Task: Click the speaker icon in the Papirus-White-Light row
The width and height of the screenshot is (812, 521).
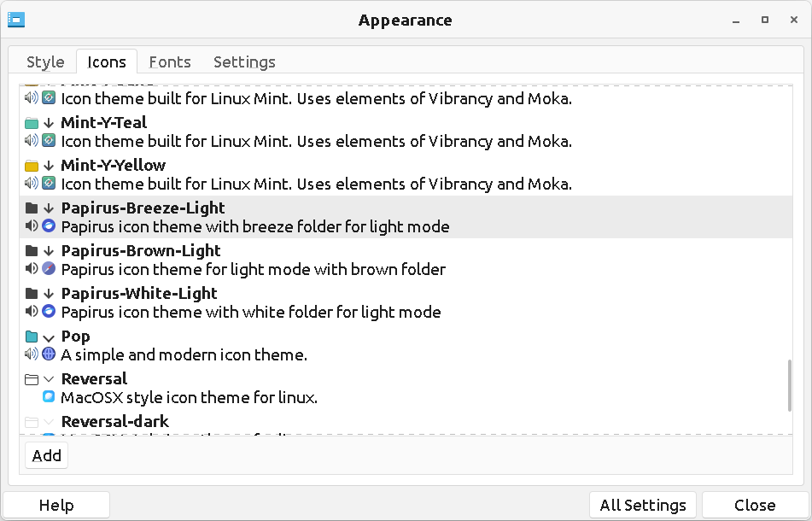Action: click(x=32, y=312)
